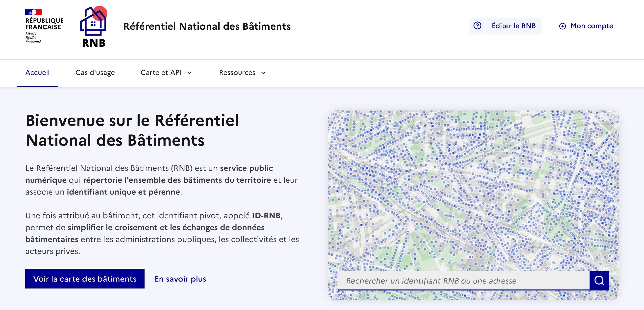The height and width of the screenshot is (310, 644).
Task: Click the Éditer le RNB button
Action: click(x=514, y=26)
